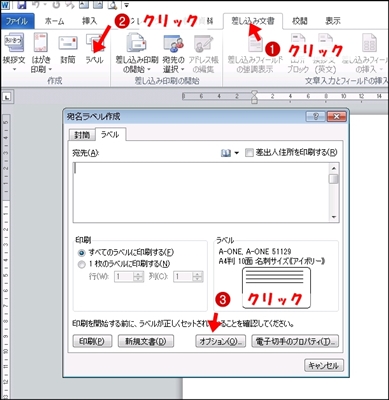The height and width of the screenshot is (400, 389).
Task: Expand the address book dropdown arrow
Action: click(237, 153)
